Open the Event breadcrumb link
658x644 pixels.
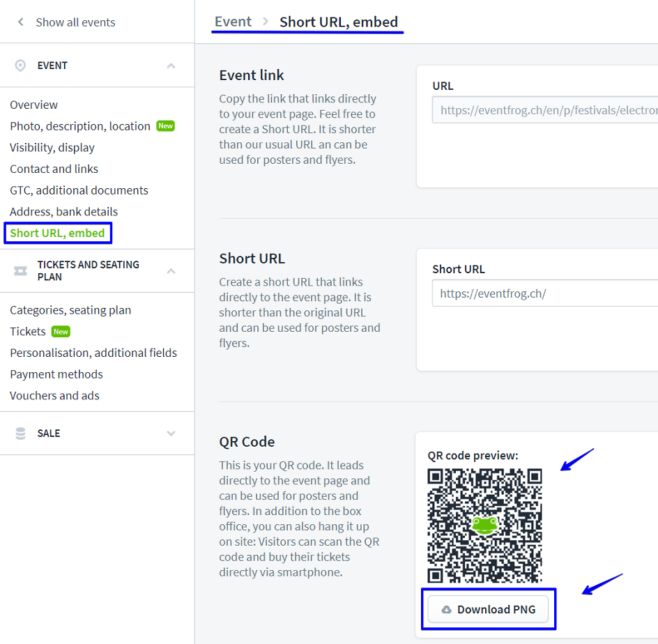point(233,22)
